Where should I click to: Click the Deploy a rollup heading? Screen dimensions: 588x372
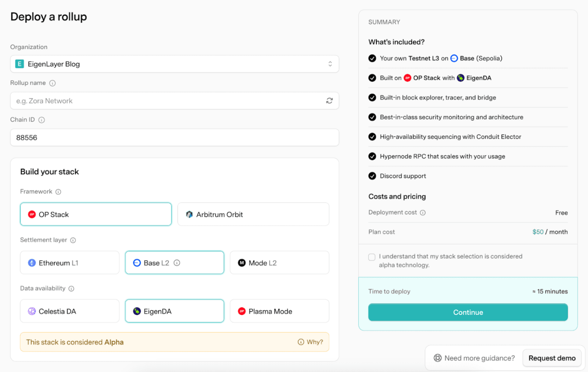48,17
